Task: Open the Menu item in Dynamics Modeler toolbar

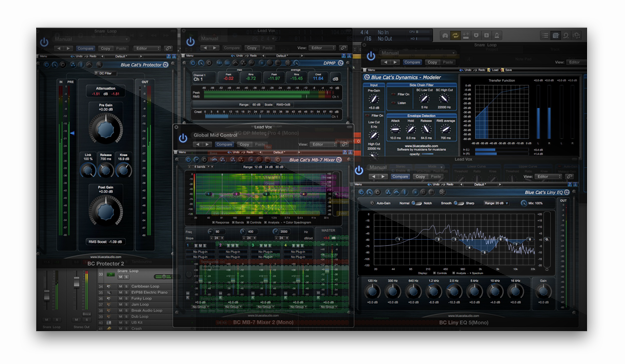Action: point(370,70)
